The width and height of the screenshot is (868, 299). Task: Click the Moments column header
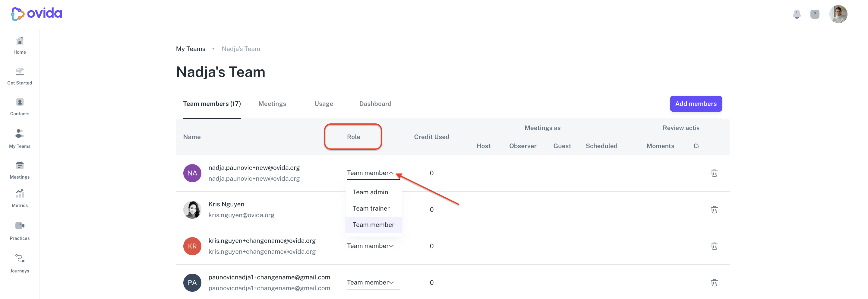pyautogui.click(x=660, y=146)
